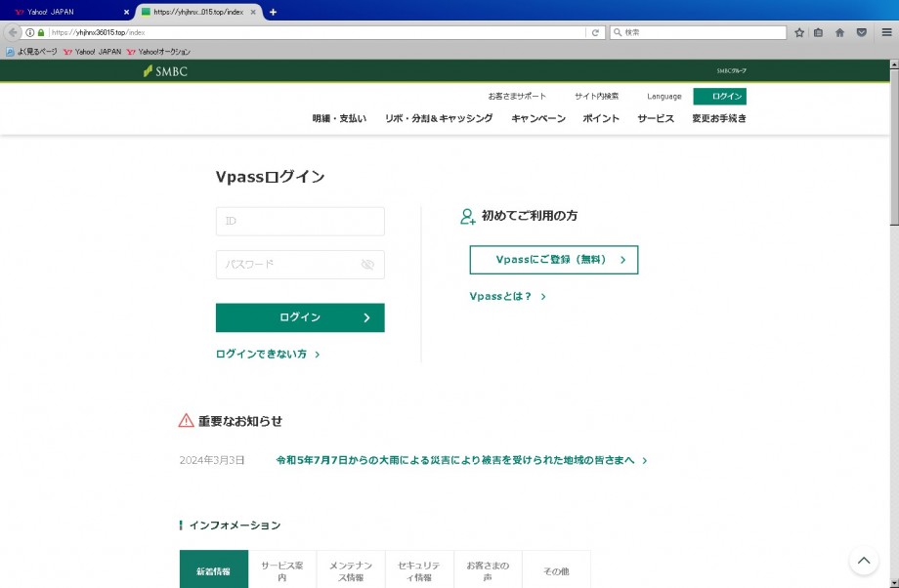
Task: Select the お客さまの声 tab
Action: 488,570
